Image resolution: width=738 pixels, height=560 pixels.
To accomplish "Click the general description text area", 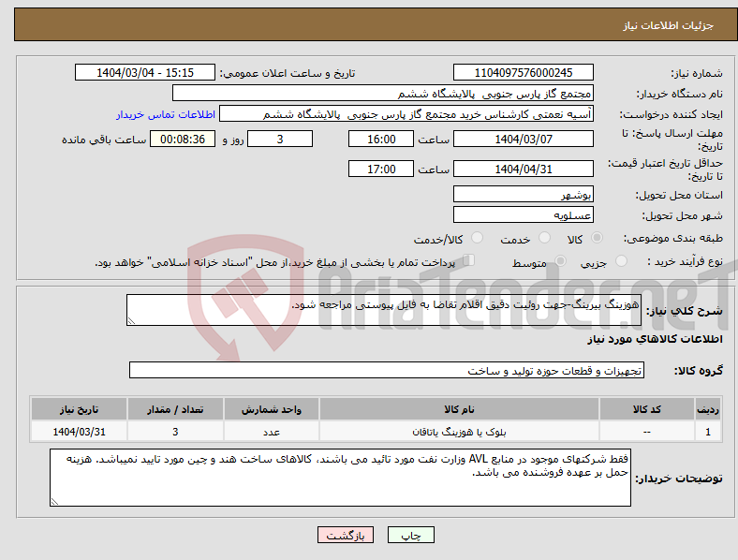I will point(384,310).
